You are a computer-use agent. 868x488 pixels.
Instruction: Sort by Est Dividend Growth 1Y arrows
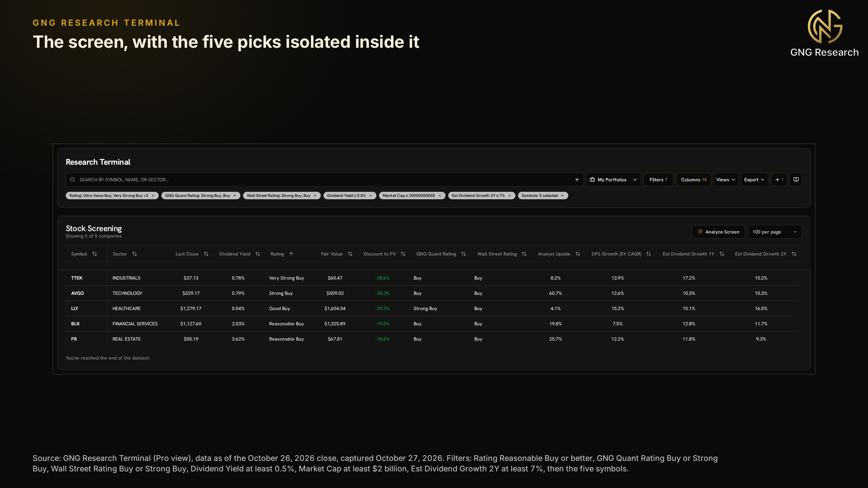pyautogui.click(x=722, y=254)
